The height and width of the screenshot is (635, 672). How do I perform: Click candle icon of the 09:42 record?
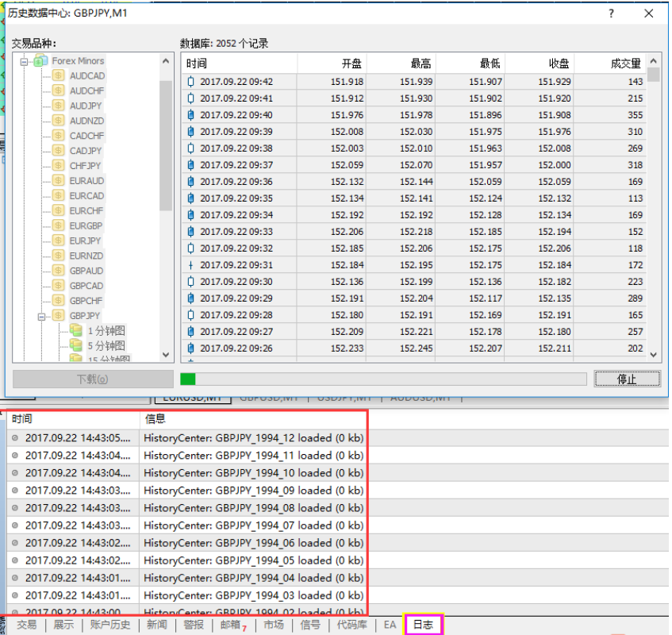tap(190, 82)
